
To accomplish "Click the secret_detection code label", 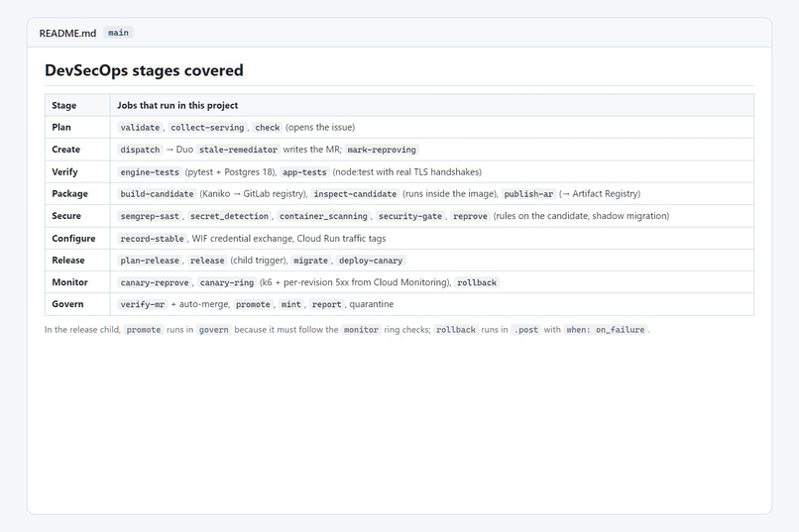I will (229, 216).
